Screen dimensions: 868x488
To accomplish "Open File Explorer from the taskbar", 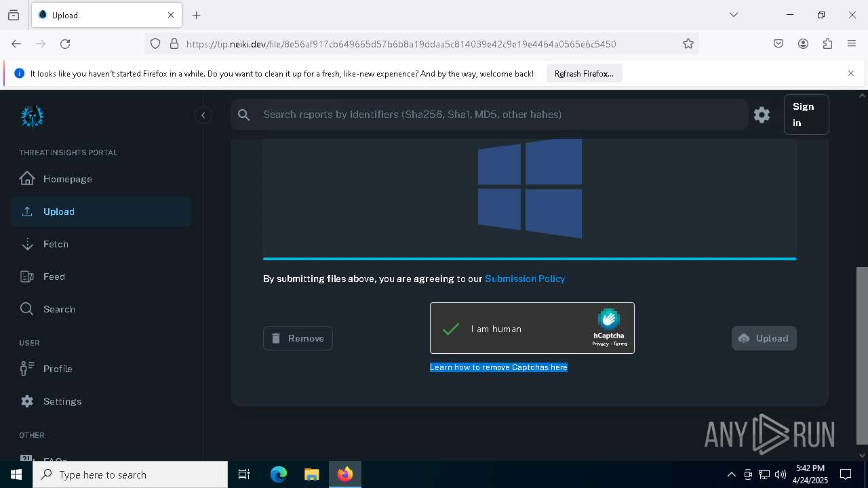I will (311, 474).
